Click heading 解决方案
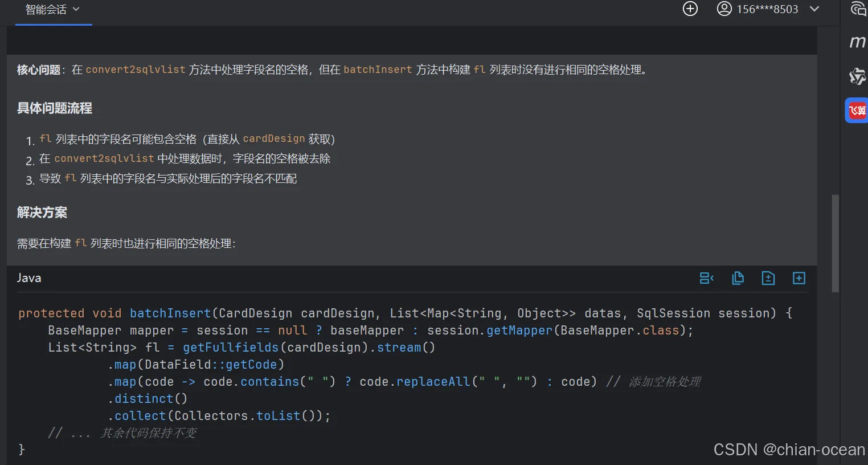Image resolution: width=868 pixels, height=465 pixels. 42,213
